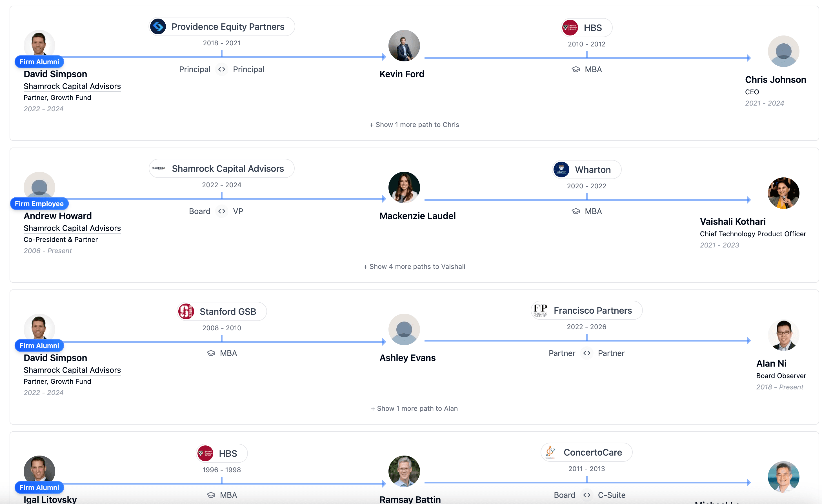Click the HBS logo near Kevin Ford's path
The image size is (822, 504).
[570, 27]
